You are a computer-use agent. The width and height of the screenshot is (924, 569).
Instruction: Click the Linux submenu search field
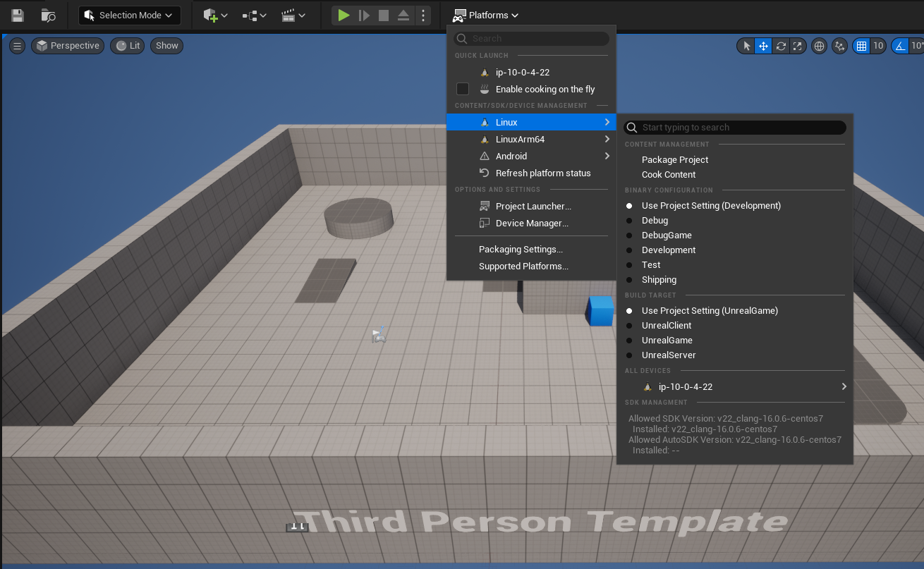click(735, 128)
